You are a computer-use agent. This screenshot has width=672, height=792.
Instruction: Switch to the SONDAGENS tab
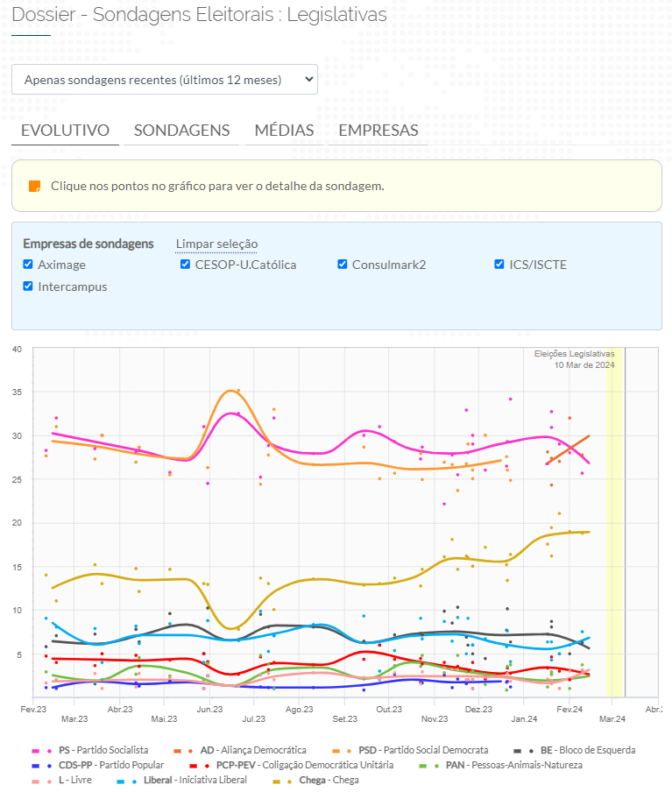(x=181, y=131)
